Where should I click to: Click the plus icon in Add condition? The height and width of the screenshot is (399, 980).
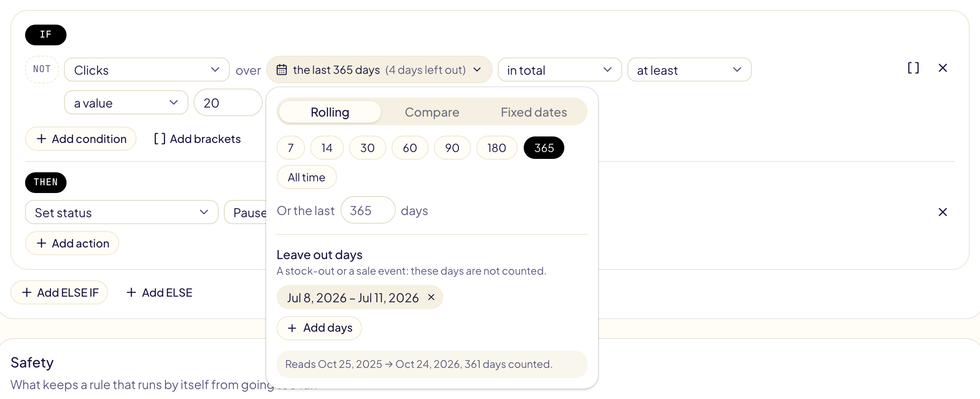pyautogui.click(x=41, y=139)
